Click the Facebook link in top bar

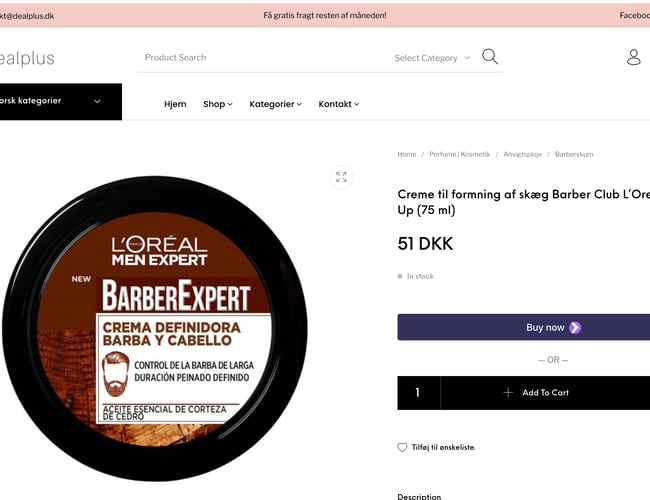click(635, 15)
